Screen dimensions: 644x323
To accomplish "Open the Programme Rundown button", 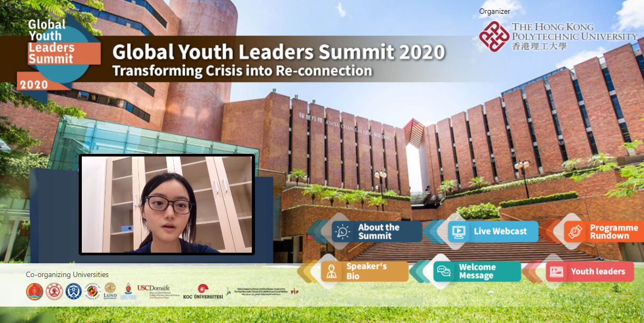I will 604,232.
